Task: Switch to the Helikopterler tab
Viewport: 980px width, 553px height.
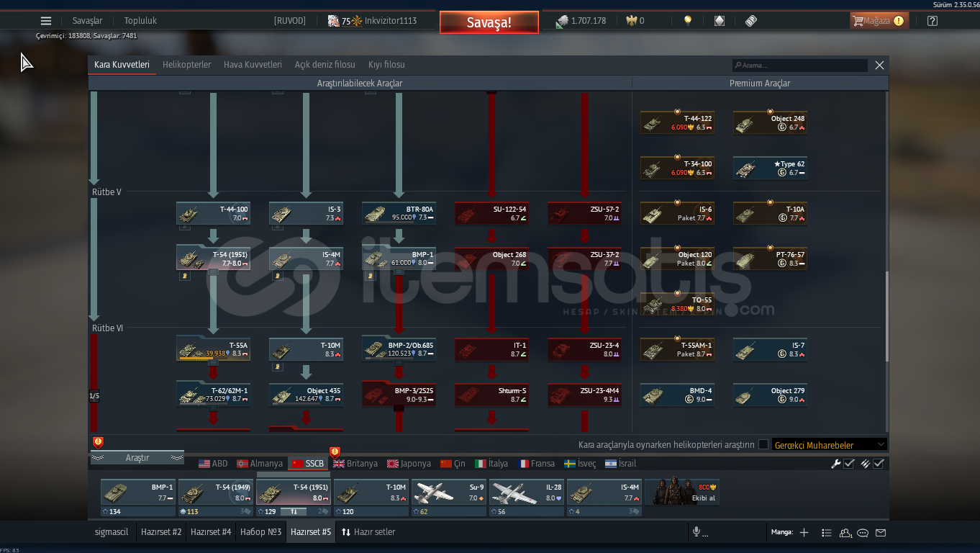Action: tap(186, 65)
